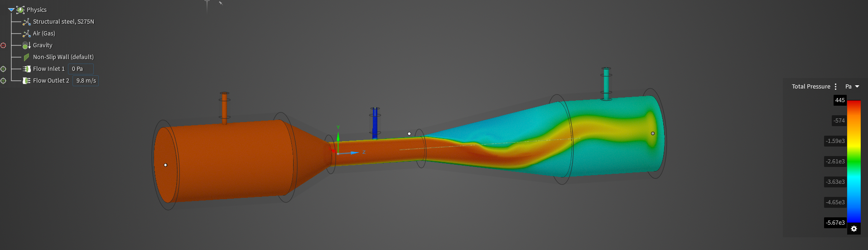The width and height of the screenshot is (868, 250).
Task: Select the orange vertical tap on inlet chamber
Action: click(224, 108)
